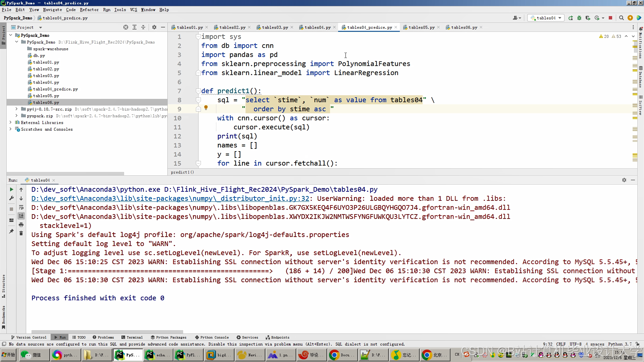
Task: Expand the External Libraries tree node
Action: tap(10, 123)
